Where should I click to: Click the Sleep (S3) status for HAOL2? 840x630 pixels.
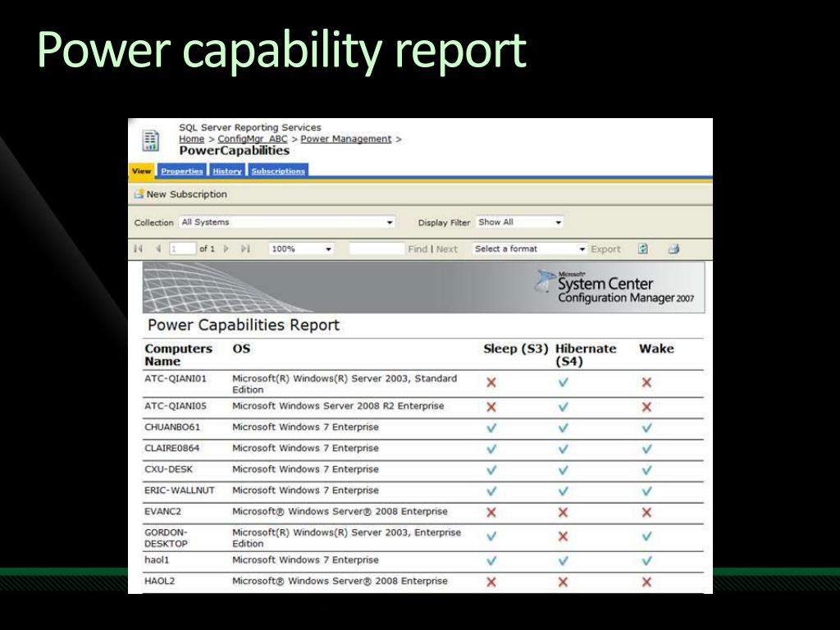pyautogui.click(x=491, y=582)
